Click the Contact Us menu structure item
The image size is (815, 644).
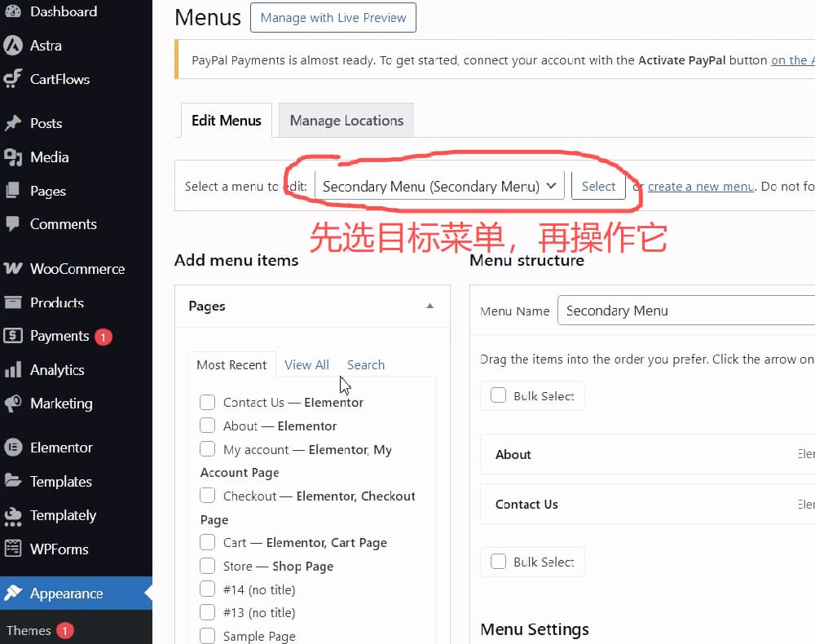click(x=647, y=504)
